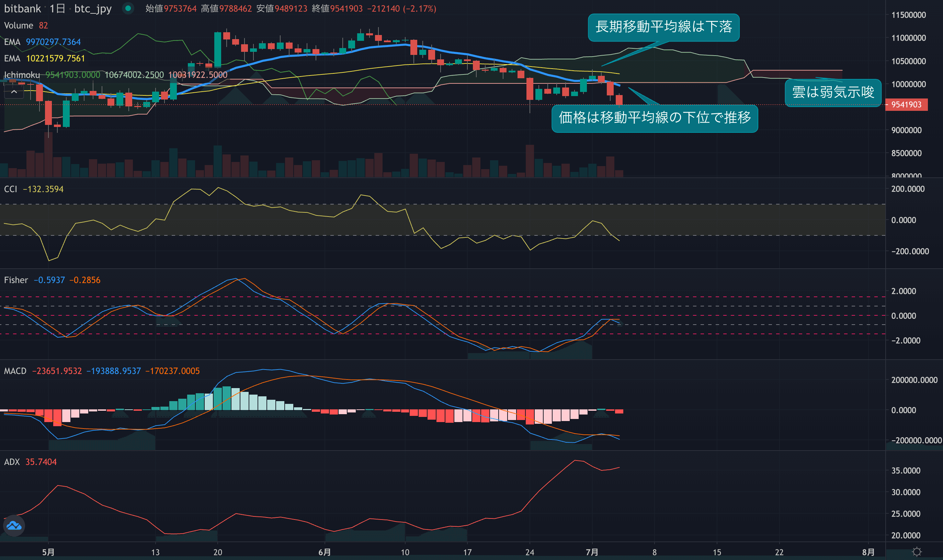Select the ADX indicator legend
This screenshot has width=943, height=560.
[12, 462]
